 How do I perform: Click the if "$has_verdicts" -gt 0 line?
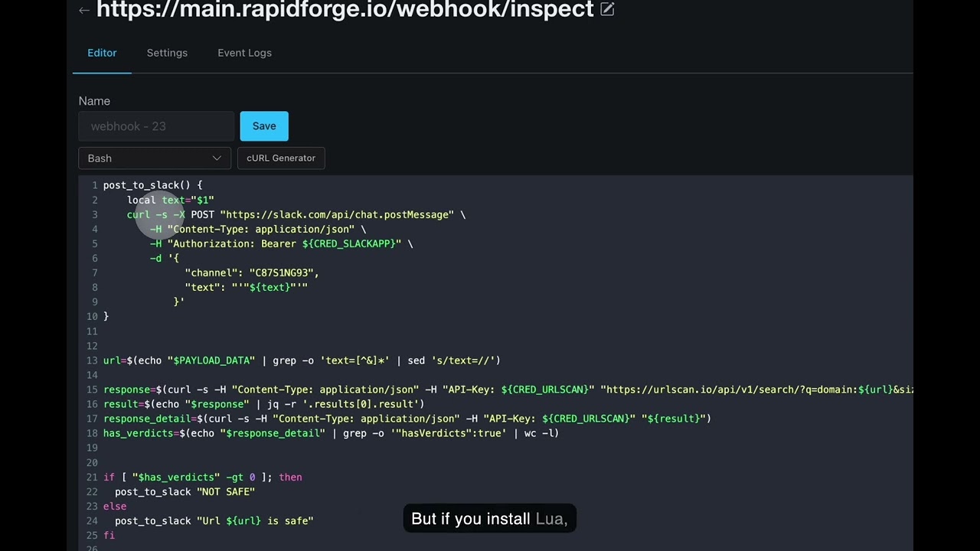(x=203, y=478)
